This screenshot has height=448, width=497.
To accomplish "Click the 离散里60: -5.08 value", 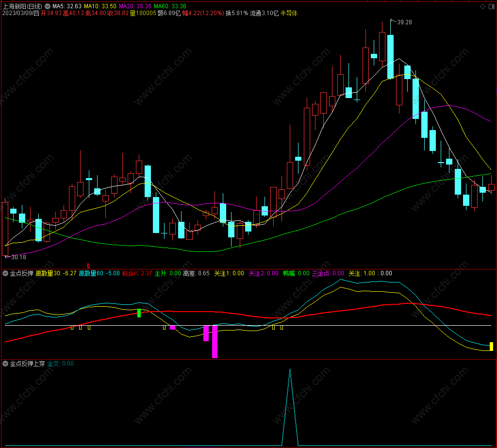I will point(99,273).
